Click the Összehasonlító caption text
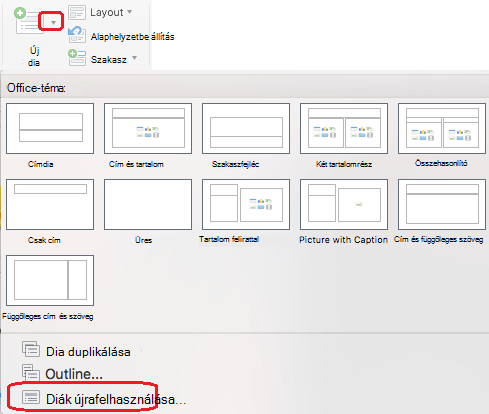This screenshot has width=489, height=414. [441, 163]
